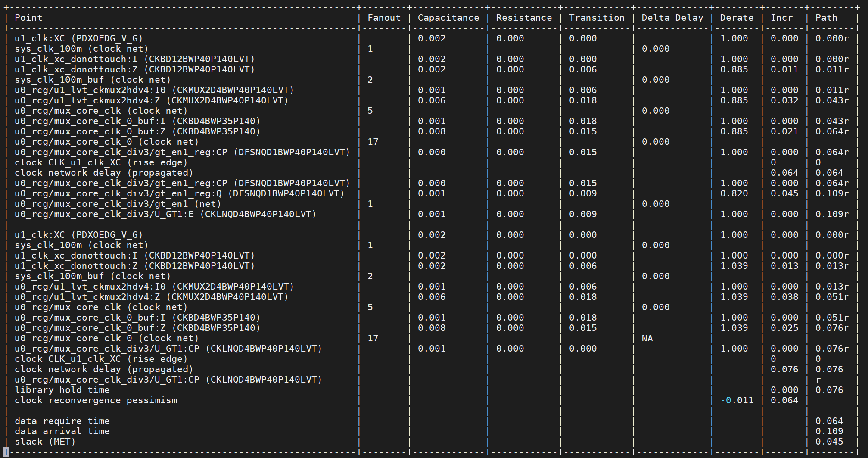Viewport: 868px width, 458px height.
Task: Click the Fanout column header
Action: coord(384,18)
